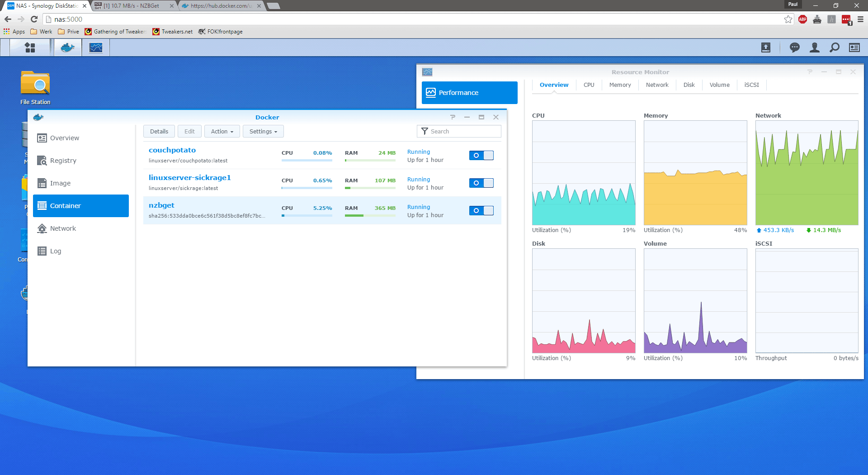Click linuxserver-sickrage1 RAM usage bar
868x475 pixels.
tap(370, 188)
